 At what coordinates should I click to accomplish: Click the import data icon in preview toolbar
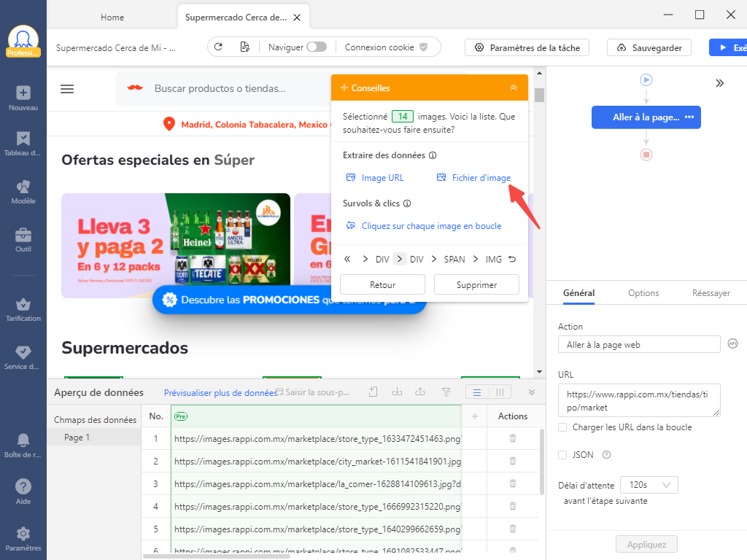[397, 392]
